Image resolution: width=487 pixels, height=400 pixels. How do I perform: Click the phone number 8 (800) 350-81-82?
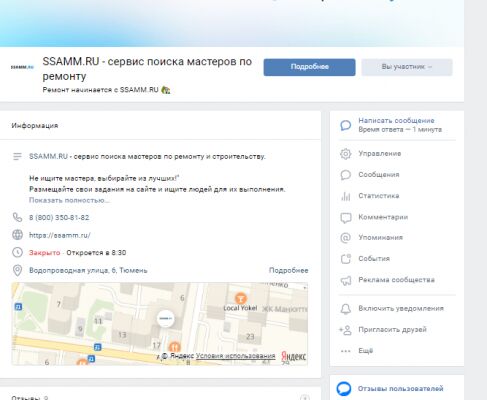coord(59,218)
